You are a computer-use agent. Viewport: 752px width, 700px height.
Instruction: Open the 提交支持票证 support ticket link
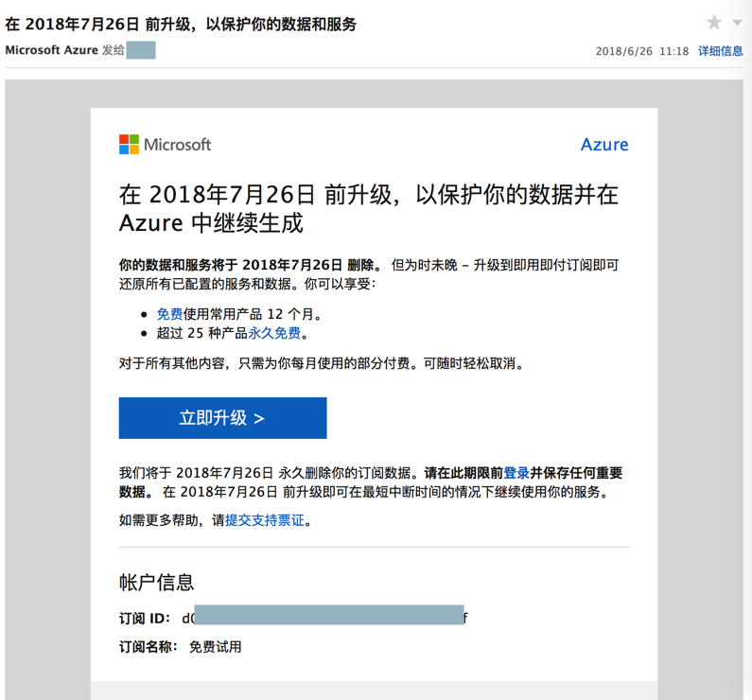(265, 519)
